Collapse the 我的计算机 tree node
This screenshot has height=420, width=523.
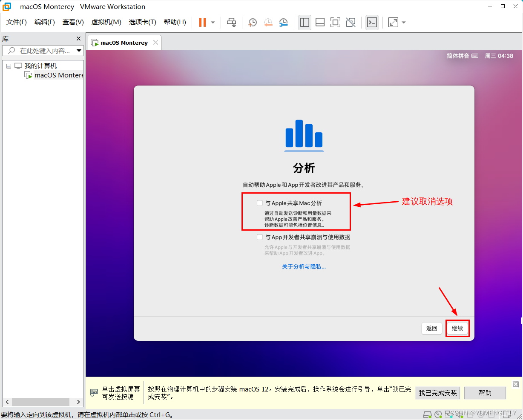click(x=9, y=66)
